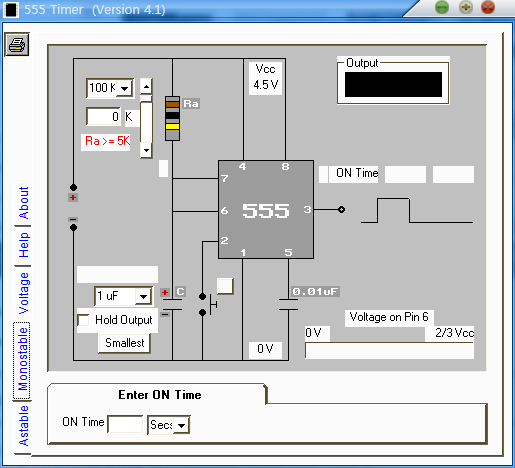Switch to the Astable tab
The width and height of the screenshot is (515, 468).
23,426
